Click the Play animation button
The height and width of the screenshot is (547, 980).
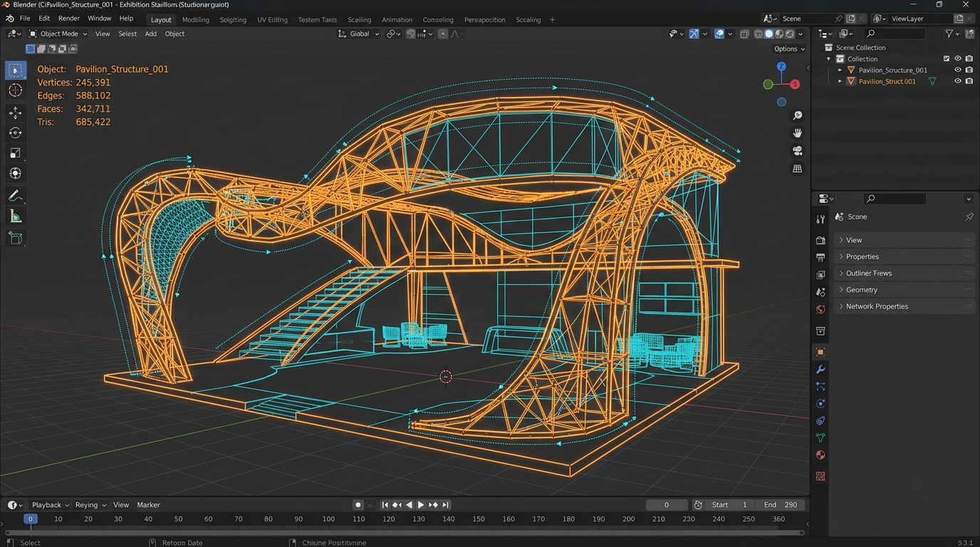point(421,505)
